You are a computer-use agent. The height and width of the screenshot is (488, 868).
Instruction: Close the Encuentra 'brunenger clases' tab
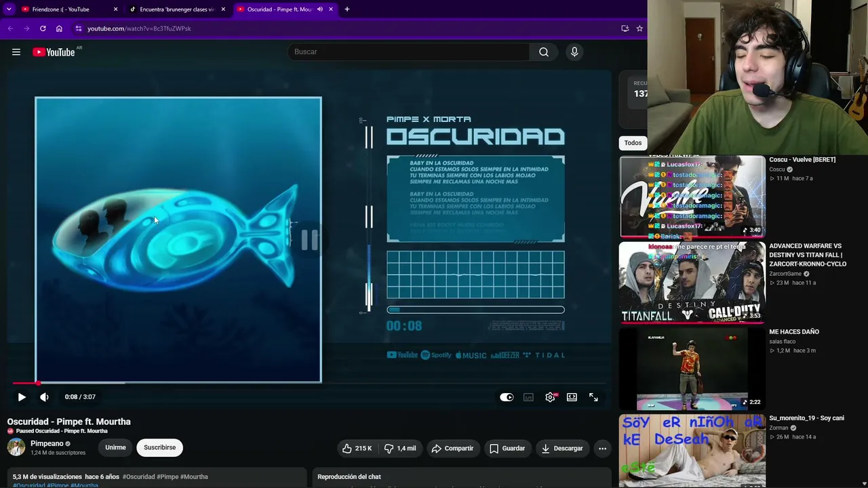tap(223, 9)
